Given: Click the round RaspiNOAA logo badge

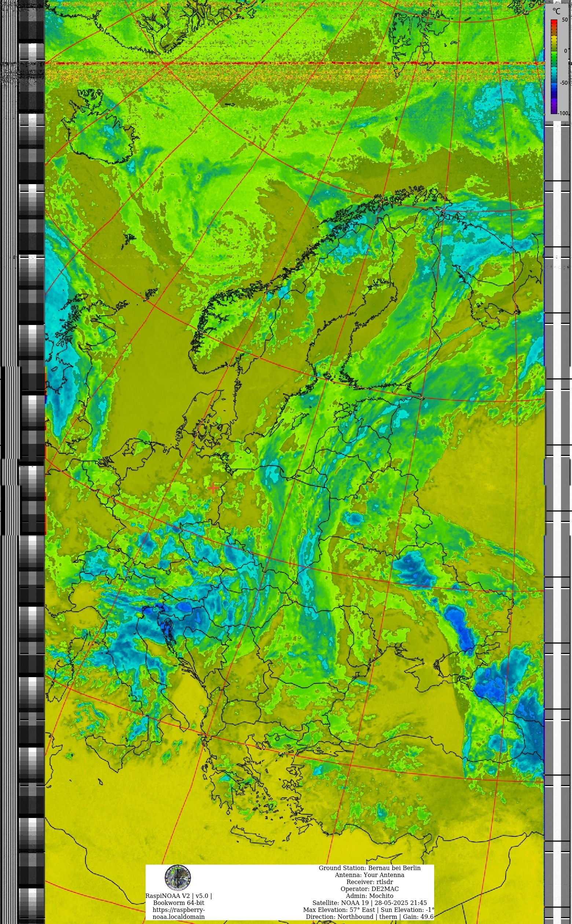Looking at the screenshot, I should 177,877.
